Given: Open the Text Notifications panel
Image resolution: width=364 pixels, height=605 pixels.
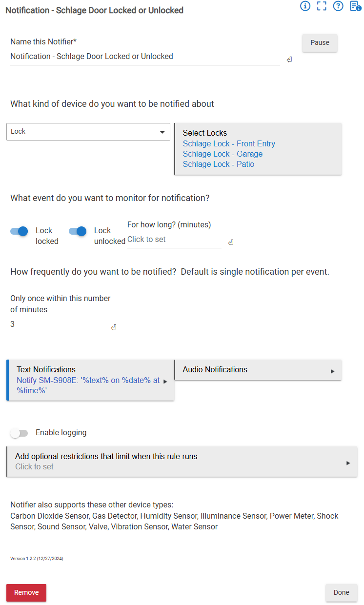Looking at the screenshot, I should coord(90,380).
